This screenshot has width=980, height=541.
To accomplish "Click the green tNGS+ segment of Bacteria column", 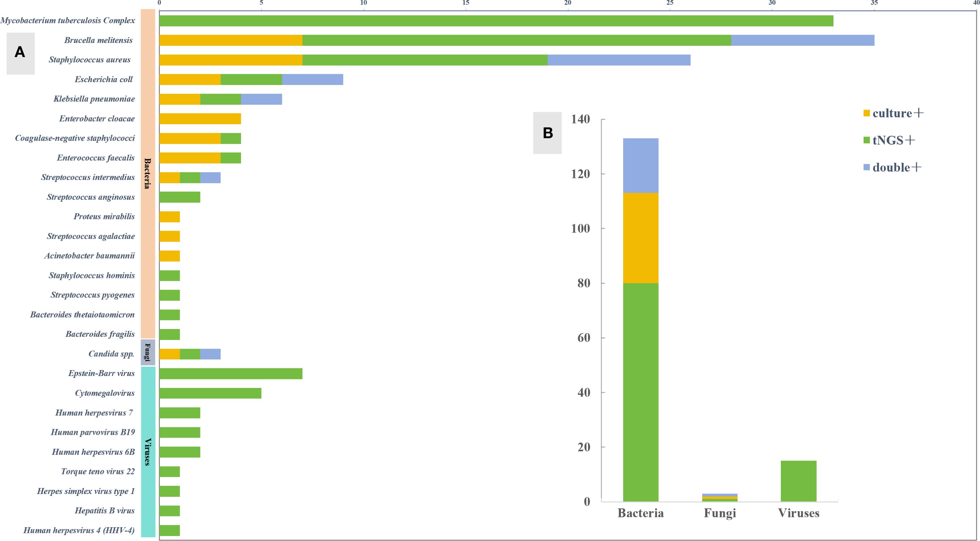I will [641, 392].
